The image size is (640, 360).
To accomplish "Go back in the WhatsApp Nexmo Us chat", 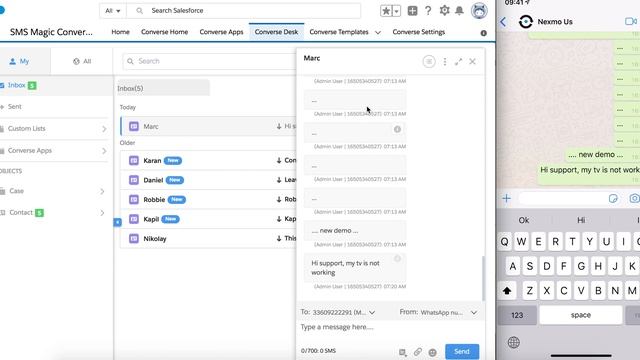I will (503, 22).
